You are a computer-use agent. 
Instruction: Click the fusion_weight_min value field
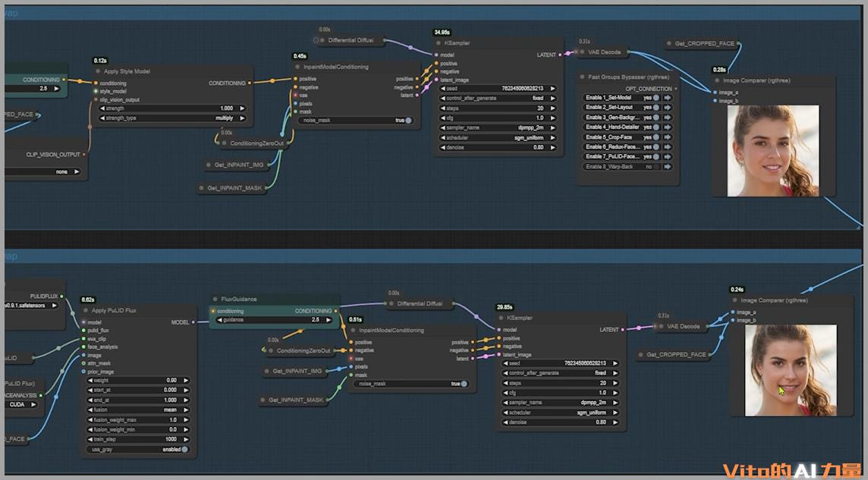click(138, 430)
